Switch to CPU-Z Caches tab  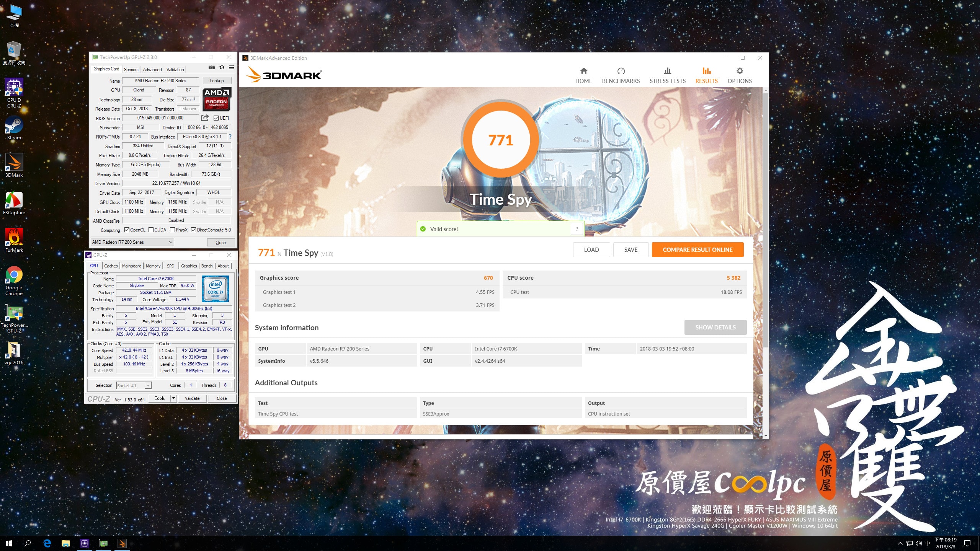(111, 266)
